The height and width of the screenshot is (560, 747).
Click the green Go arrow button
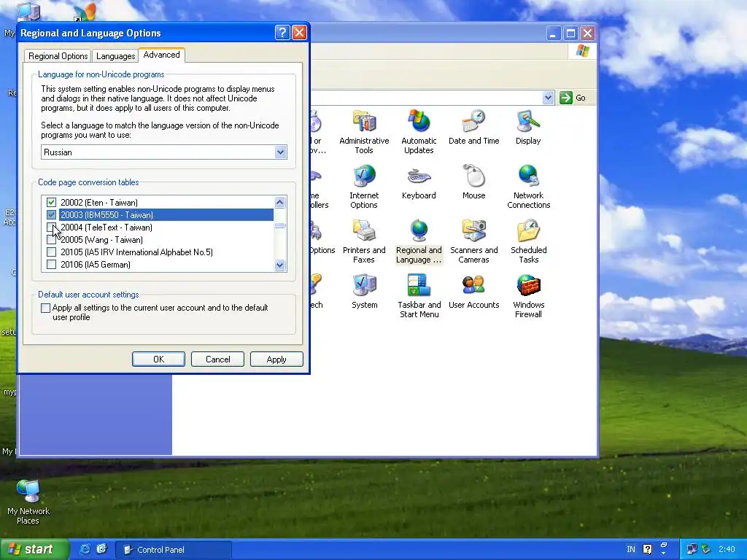[x=566, y=98]
